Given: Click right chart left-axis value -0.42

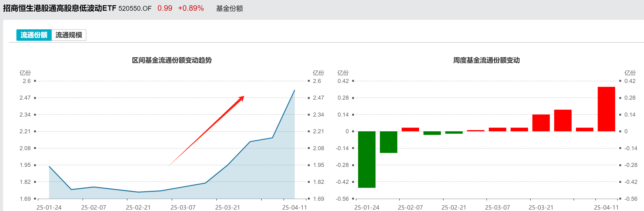Looking at the screenshot, I should coord(342,182).
